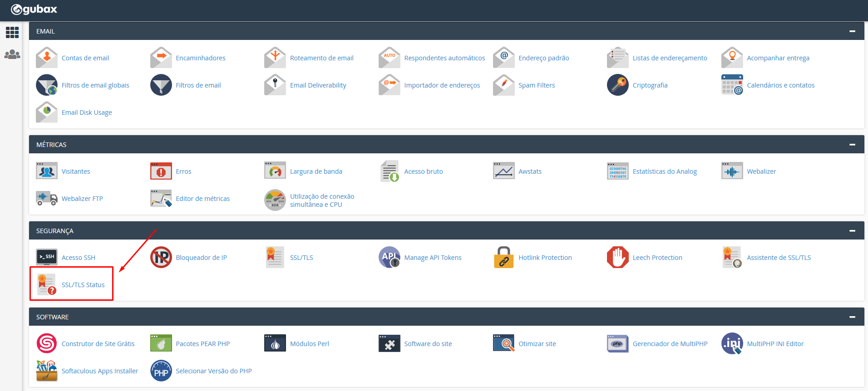This screenshot has width=868, height=391.
Task: Click the gubax logo
Action: pos(34,10)
